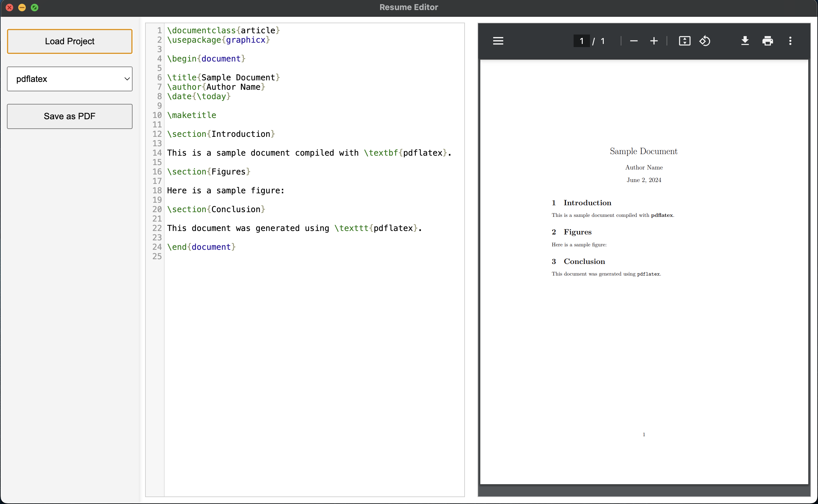Click the \end{document} line in editor
Viewport: 818px width, 504px height.
point(201,247)
